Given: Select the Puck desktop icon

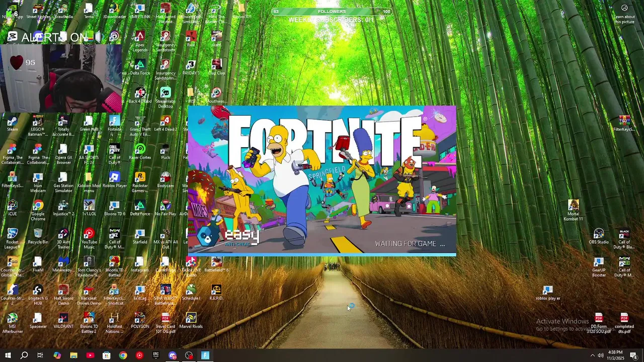Looking at the screenshot, I should (166, 152).
